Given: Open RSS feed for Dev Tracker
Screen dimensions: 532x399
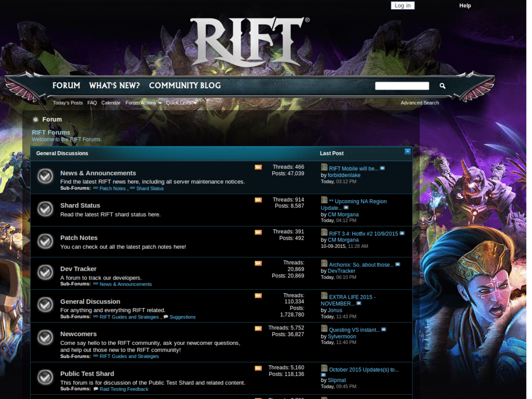Looking at the screenshot, I should coord(258,263).
